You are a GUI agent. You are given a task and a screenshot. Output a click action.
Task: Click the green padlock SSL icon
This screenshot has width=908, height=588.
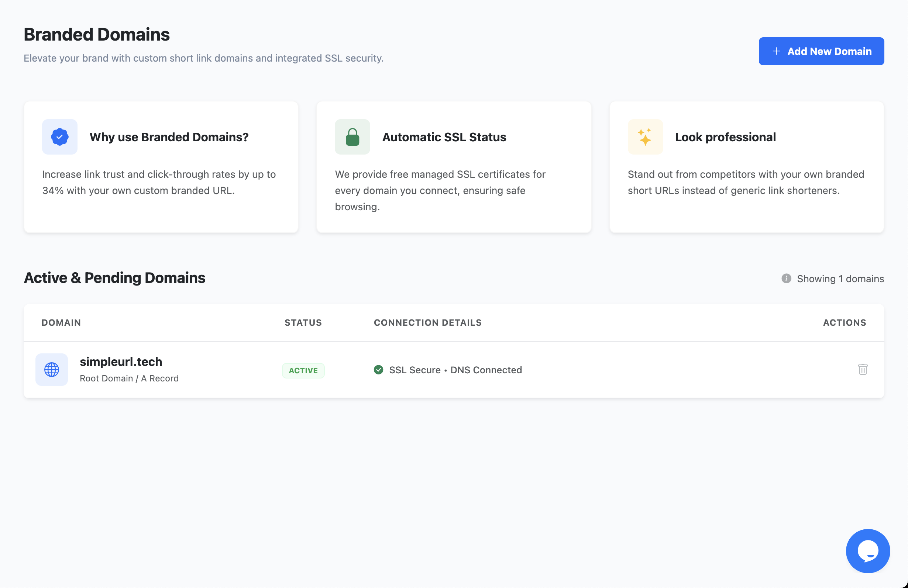[352, 137]
